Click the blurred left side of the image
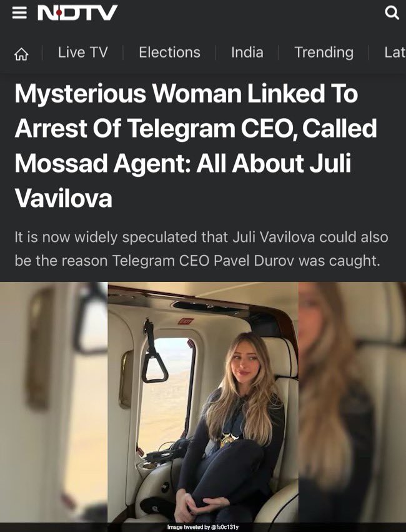The height and width of the screenshot is (532, 406). [54, 402]
